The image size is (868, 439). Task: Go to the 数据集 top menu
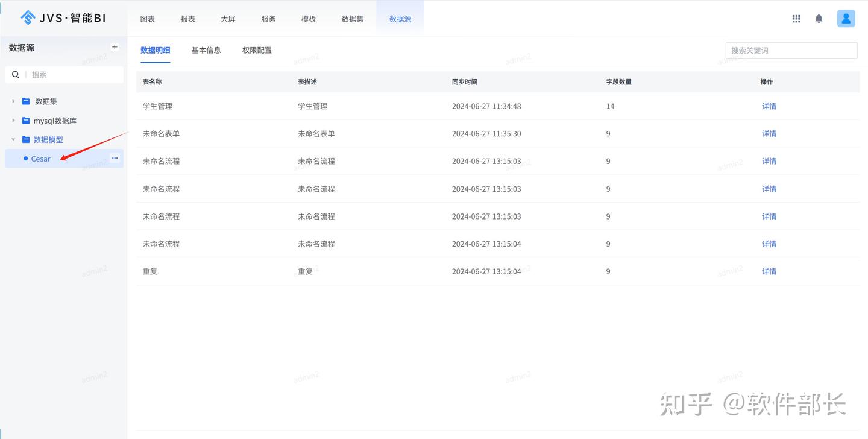(x=353, y=19)
